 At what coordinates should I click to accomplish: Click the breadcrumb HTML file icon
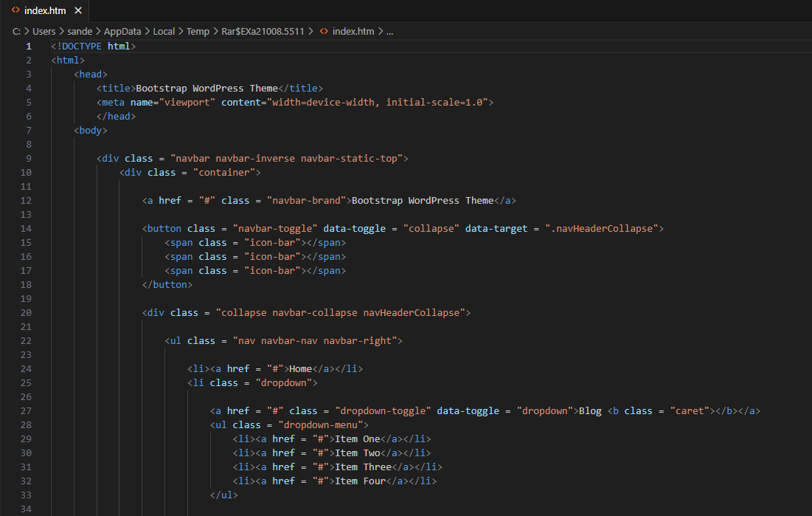pos(324,32)
